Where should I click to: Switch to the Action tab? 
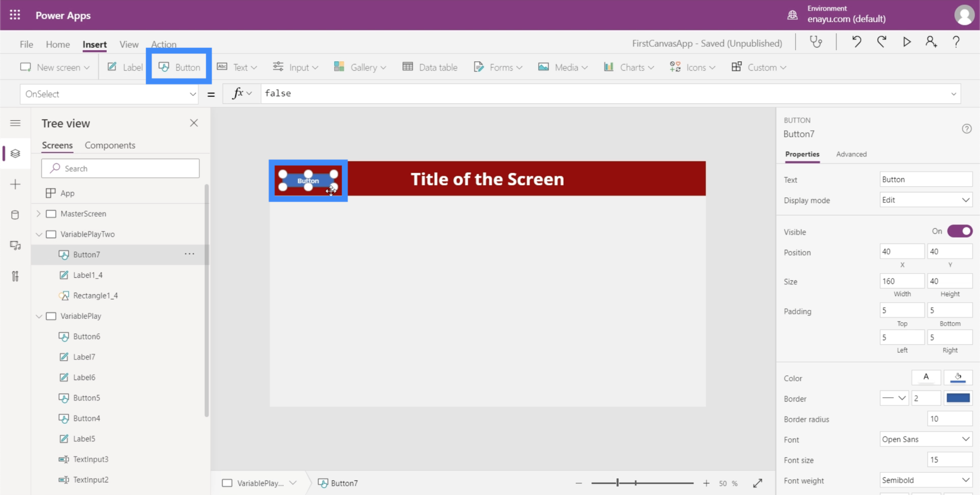point(164,43)
